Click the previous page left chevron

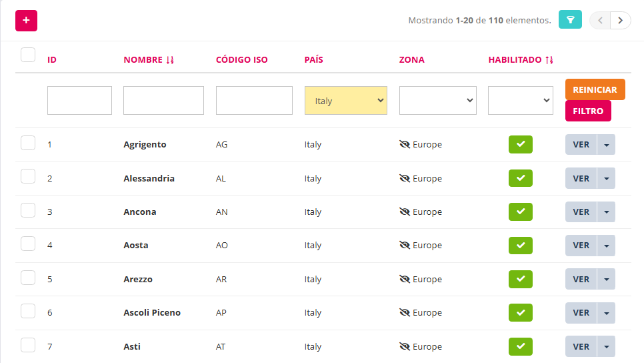(600, 20)
